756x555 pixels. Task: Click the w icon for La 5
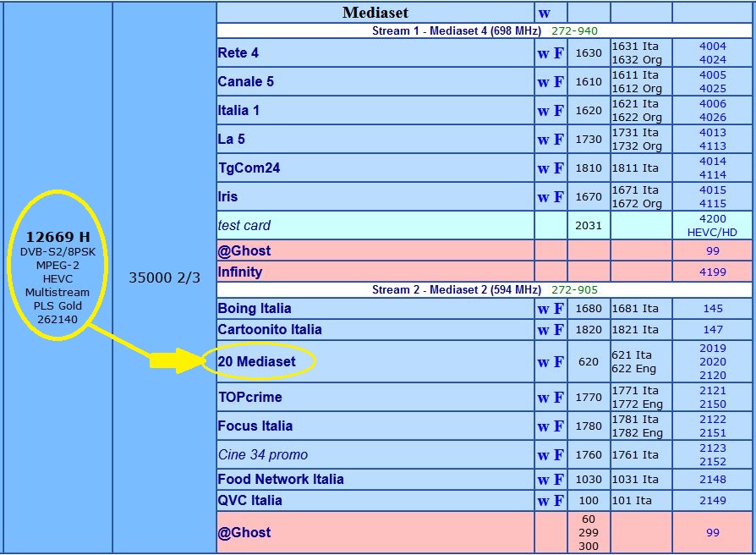pos(544,140)
